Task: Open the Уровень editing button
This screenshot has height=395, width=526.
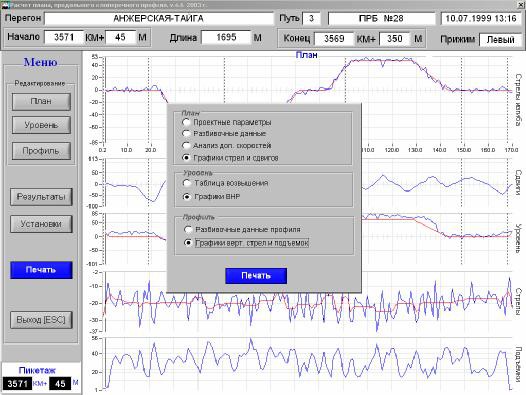Action: [x=41, y=125]
